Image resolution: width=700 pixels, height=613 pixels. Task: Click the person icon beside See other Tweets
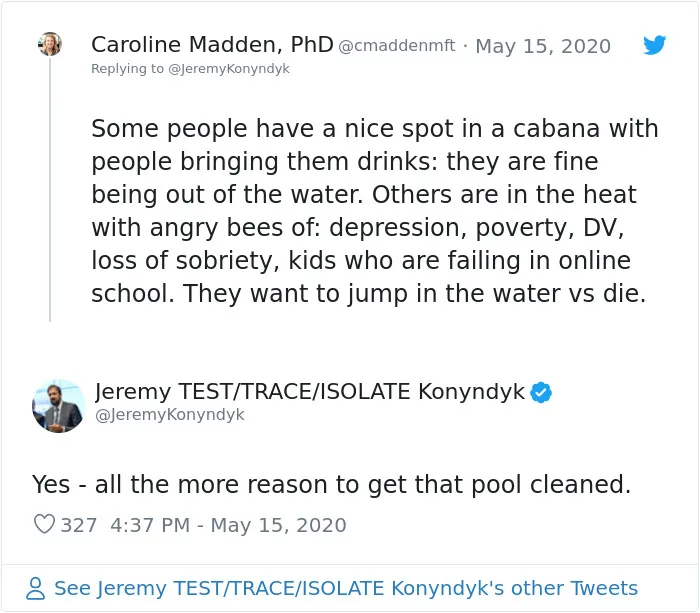point(35,588)
